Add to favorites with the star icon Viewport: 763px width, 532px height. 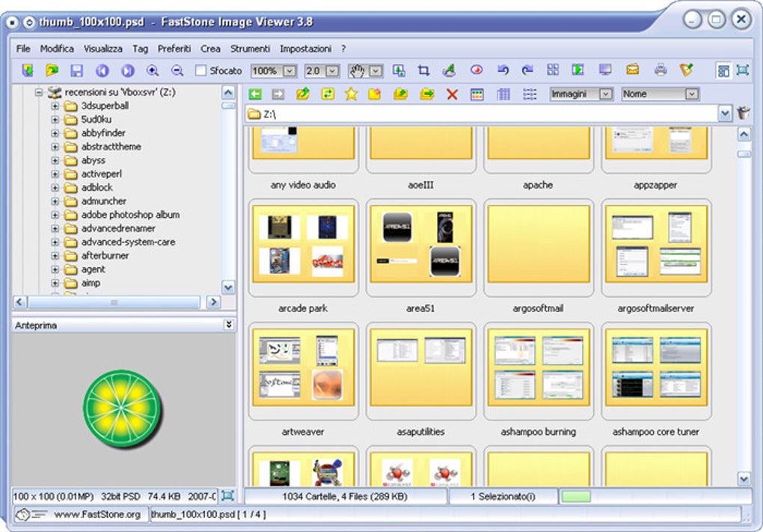351,94
